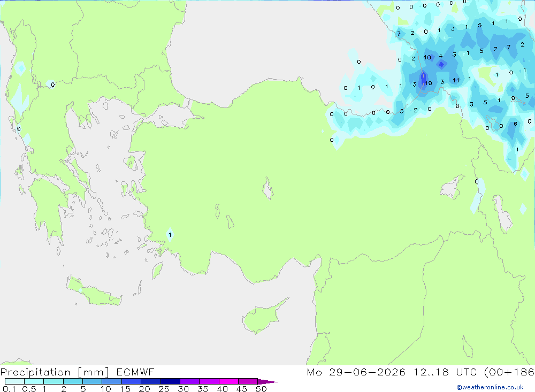Click the 'Precipitation [mm]' title text
Viewport: 535px width, 392px height.
coord(55,372)
